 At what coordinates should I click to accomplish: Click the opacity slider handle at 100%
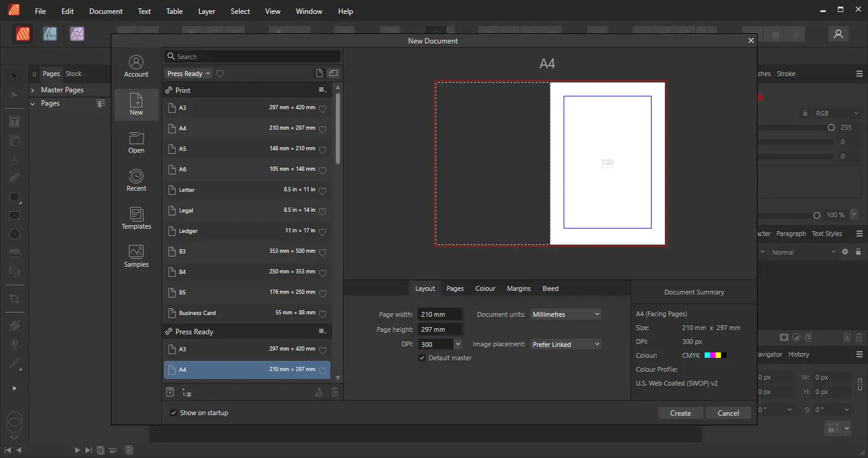pyautogui.click(x=817, y=215)
